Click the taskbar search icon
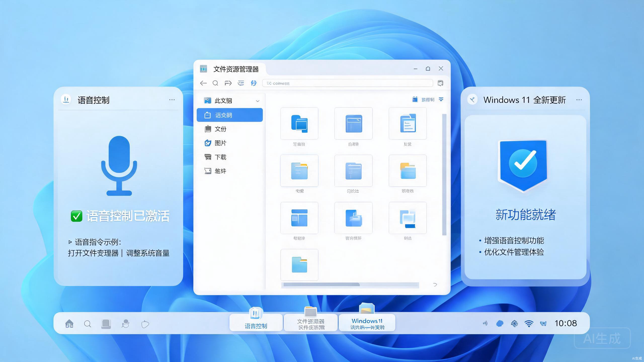Screen dimensions: 644x362 [x=88, y=324]
